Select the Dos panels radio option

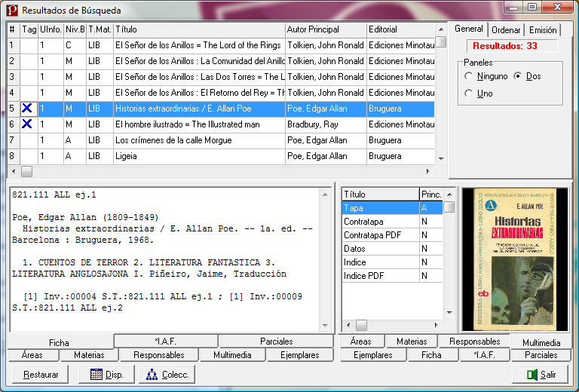point(518,76)
